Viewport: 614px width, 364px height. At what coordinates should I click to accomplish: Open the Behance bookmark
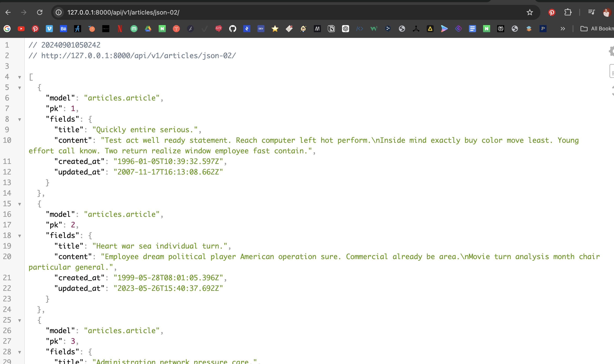click(x=63, y=29)
